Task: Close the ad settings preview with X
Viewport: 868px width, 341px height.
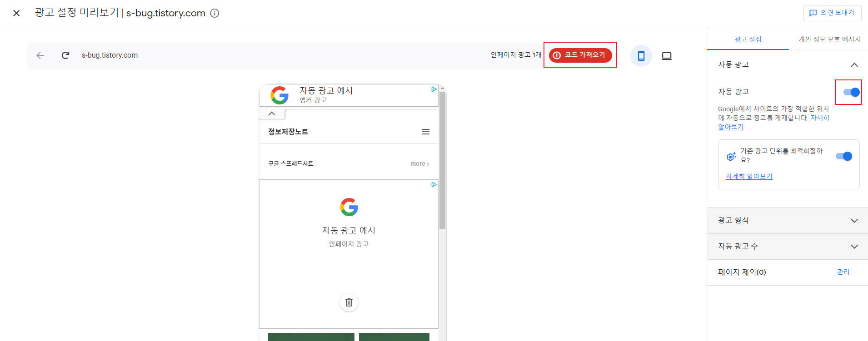Action: [x=16, y=13]
